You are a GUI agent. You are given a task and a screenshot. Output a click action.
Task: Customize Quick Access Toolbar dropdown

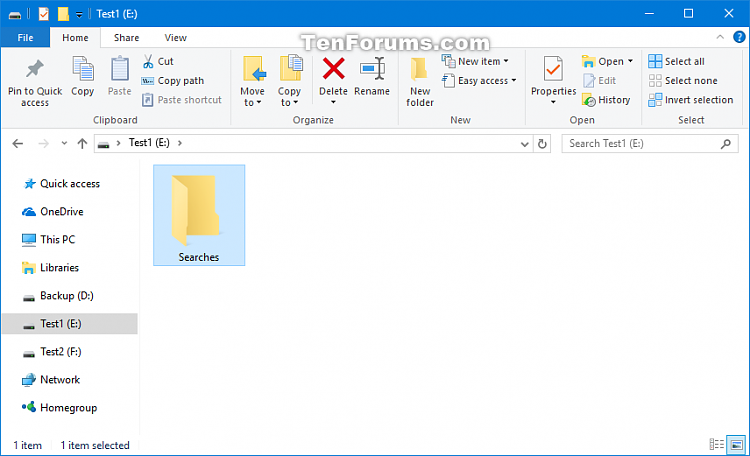point(79,15)
